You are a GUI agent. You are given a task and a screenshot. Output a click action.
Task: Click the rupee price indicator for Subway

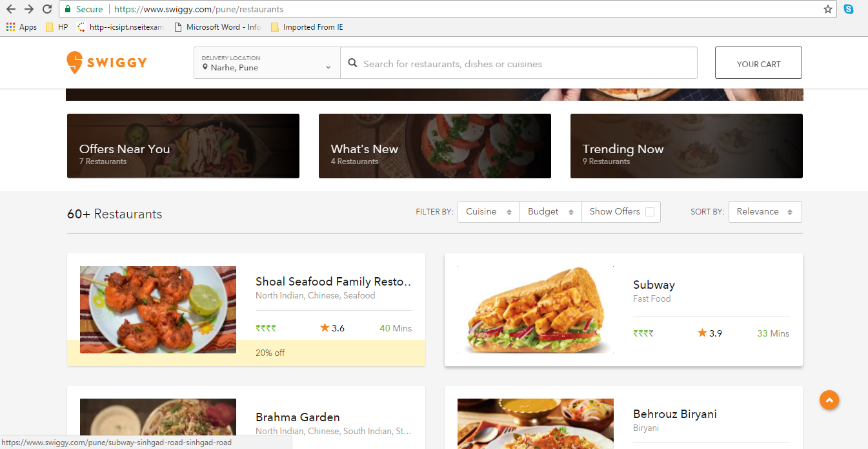coord(643,333)
